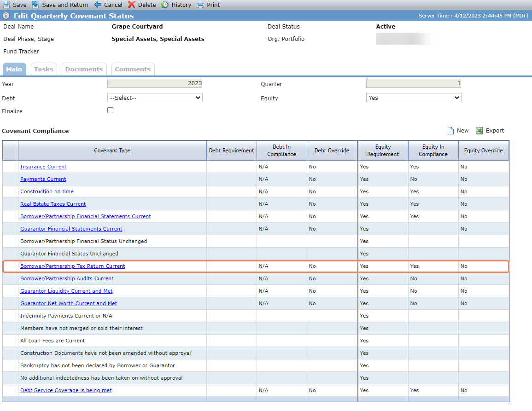Click the Save floppy disk icon

6,5
